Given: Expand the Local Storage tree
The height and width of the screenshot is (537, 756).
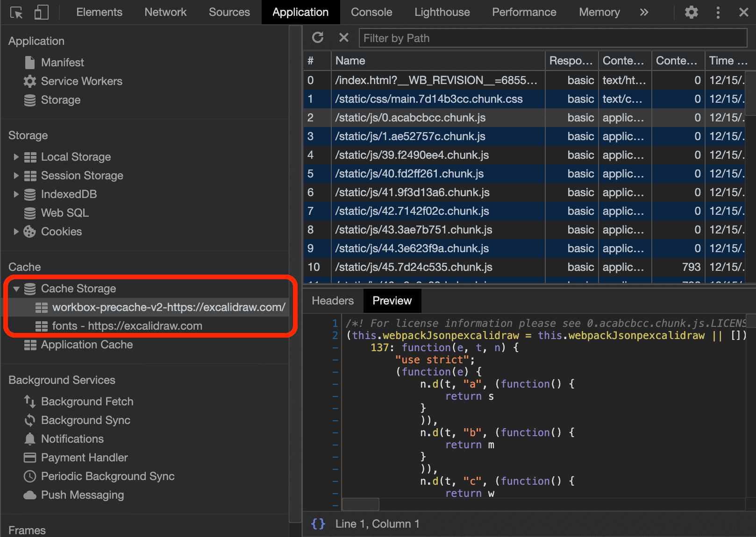Looking at the screenshot, I should pyautogui.click(x=17, y=156).
